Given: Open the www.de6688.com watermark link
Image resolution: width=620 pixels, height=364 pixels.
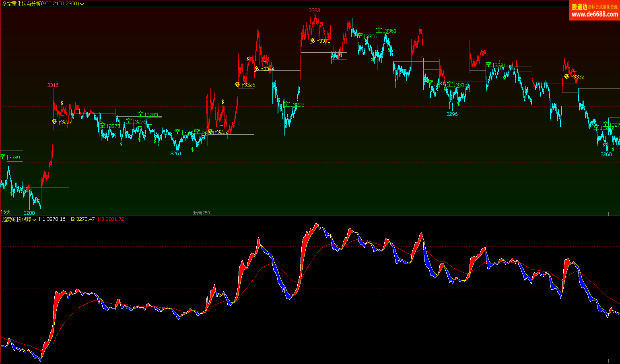Looking at the screenshot, I should [595, 14].
